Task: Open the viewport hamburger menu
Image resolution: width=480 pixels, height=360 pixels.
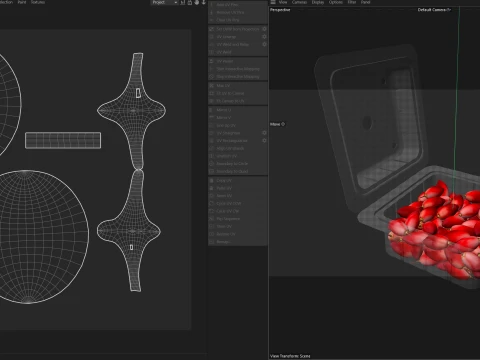Action: (x=273, y=2)
